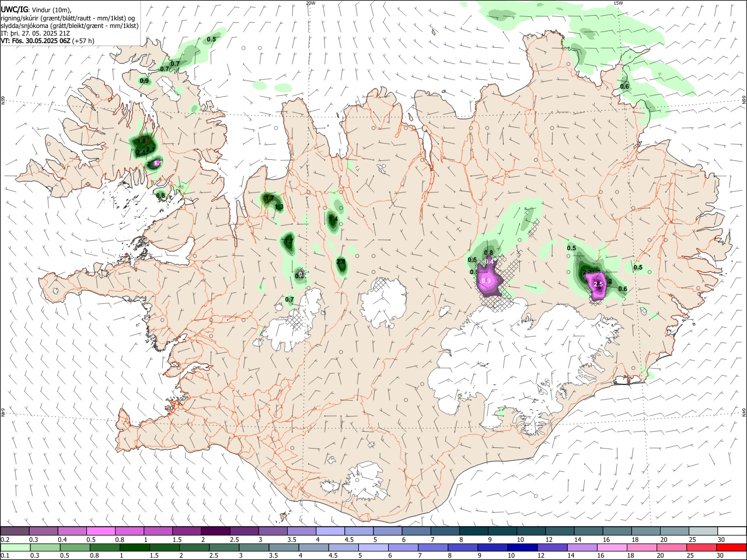This screenshot has height=560, width=747.
Task: Select lower legend swatch between 3 and 3.5
Action: 253,547
